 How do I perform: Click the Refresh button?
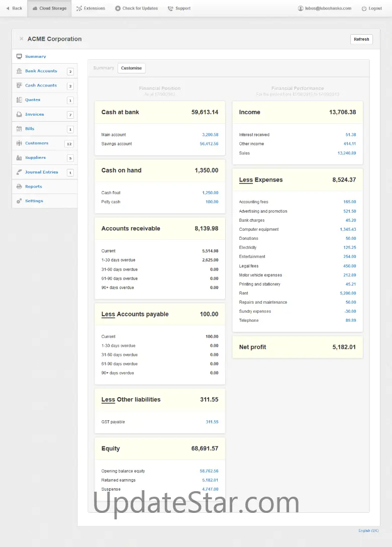coord(361,39)
